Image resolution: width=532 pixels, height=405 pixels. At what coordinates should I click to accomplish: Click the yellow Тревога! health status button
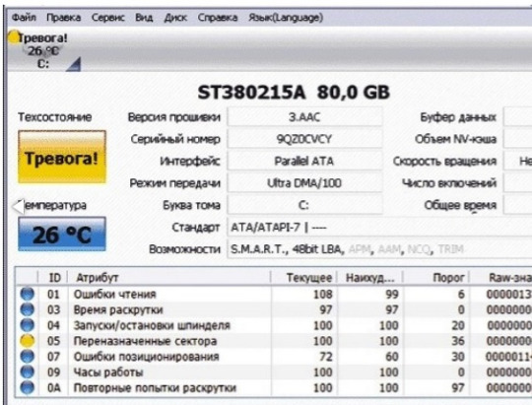coord(62,158)
